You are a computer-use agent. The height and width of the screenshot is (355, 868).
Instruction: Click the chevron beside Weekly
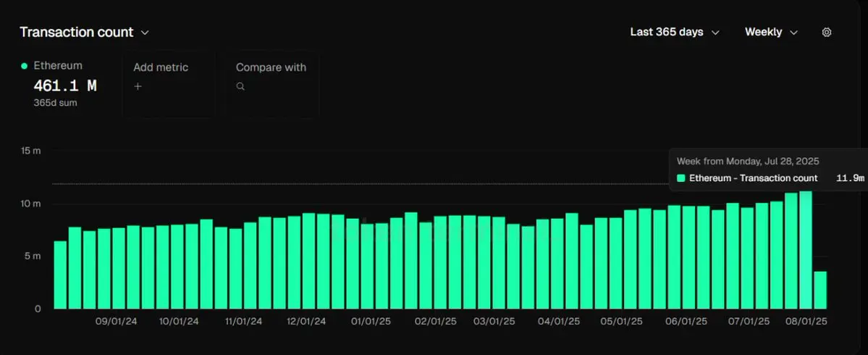point(794,33)
